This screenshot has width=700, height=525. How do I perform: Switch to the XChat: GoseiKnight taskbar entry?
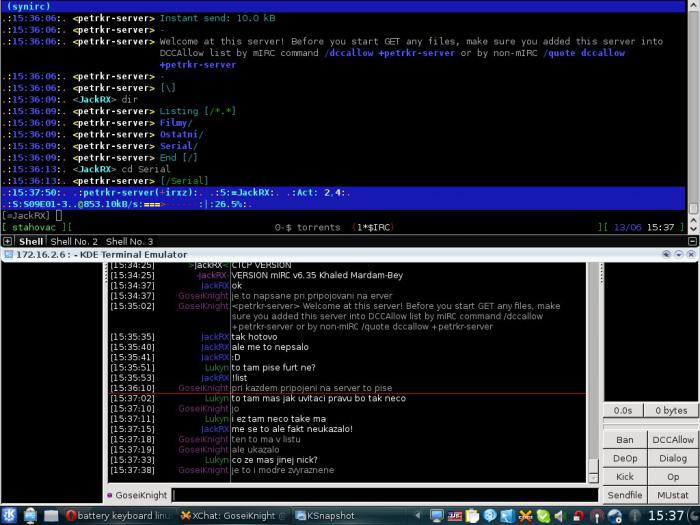pos(234,516)
